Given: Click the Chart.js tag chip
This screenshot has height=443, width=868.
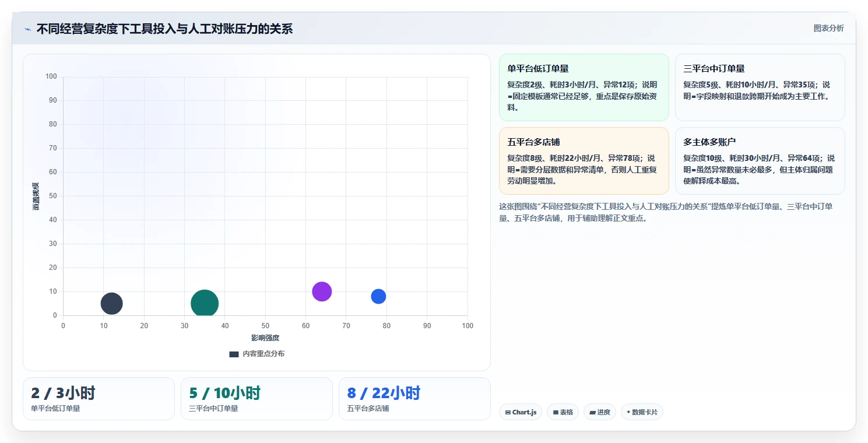Looking at the screenshot, I should click(x=521, y=412).
